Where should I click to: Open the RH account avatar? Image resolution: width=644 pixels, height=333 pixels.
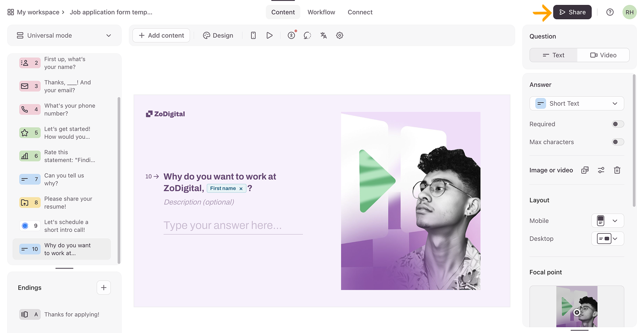coord(629,12)
